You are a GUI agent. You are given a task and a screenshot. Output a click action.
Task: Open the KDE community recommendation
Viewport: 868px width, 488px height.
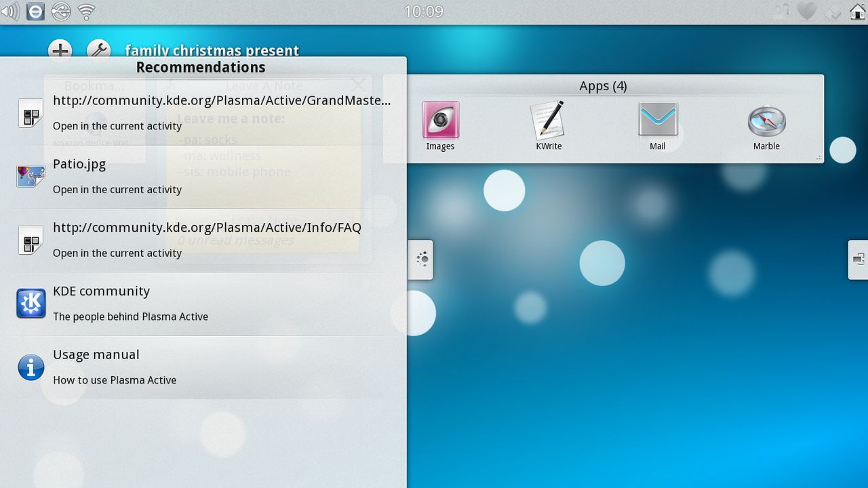(203, 304)
